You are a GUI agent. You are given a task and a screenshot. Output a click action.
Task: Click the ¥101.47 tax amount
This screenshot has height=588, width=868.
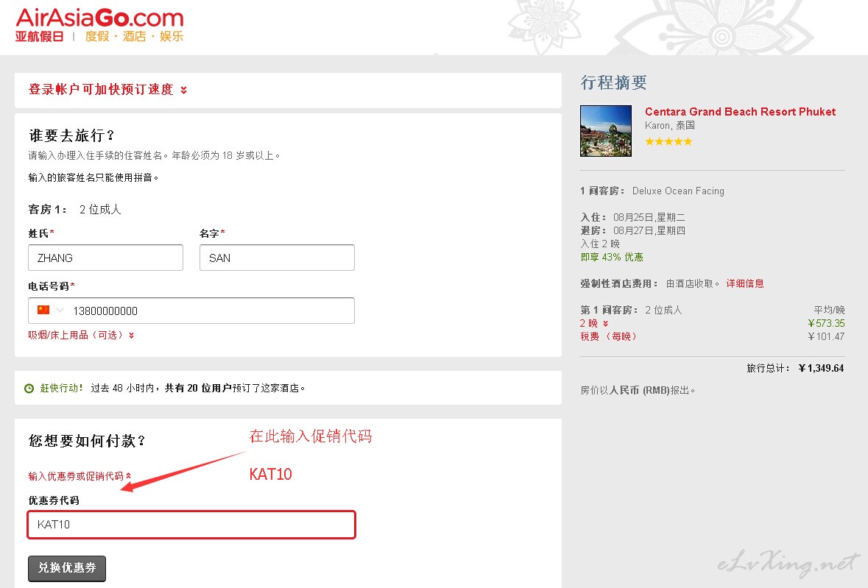(x=826, y=336)
